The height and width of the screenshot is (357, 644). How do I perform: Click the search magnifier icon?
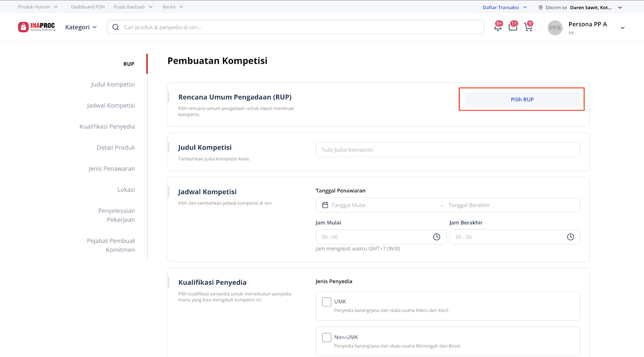point(116,27)
